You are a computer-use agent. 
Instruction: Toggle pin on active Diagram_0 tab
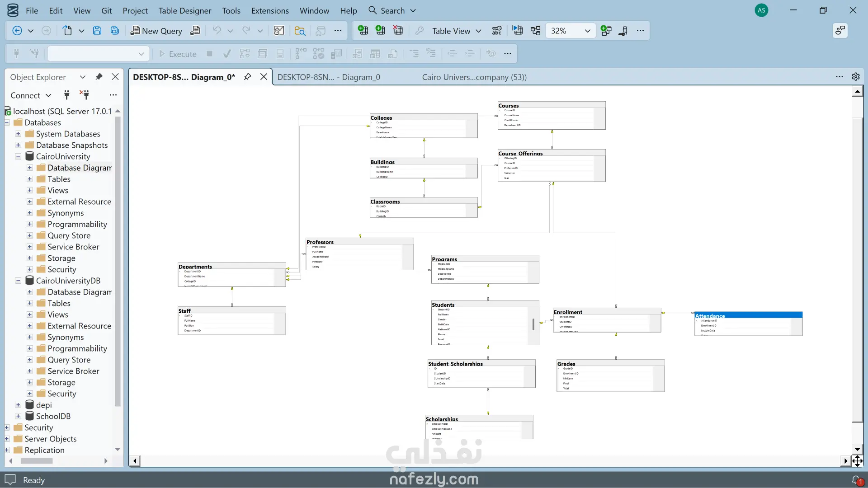coord(247,77)
